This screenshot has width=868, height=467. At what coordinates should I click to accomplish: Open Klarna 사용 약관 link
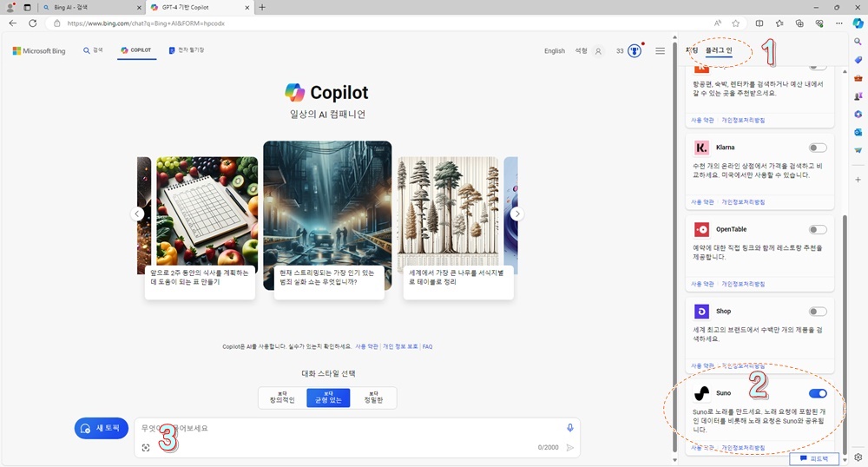point(702,202)
